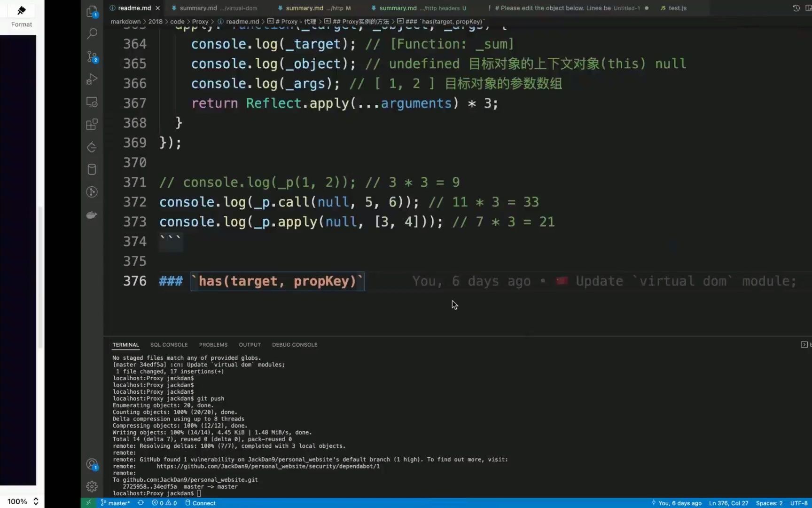Screen dimensions: 812x508
Task: Open the dependabot GitHub URL in terminal
Action: click(x=268, y=466)
